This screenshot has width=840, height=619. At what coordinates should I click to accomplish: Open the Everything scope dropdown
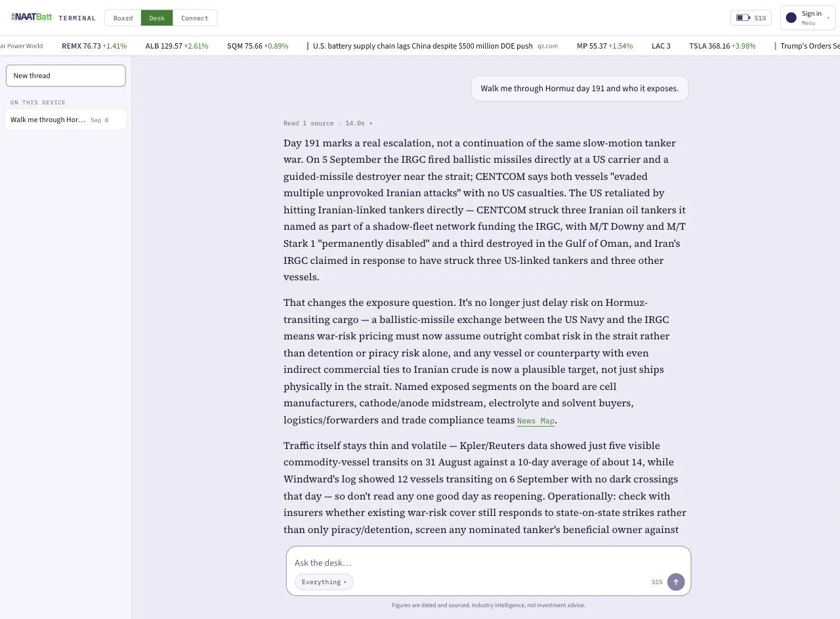click(x=324, y=582)
